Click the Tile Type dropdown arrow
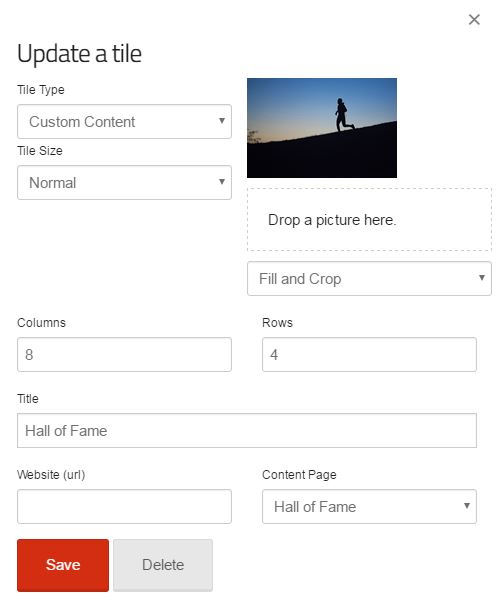Image resolution: width=496 pixels, height=610 pixels. tap(222, 121)
